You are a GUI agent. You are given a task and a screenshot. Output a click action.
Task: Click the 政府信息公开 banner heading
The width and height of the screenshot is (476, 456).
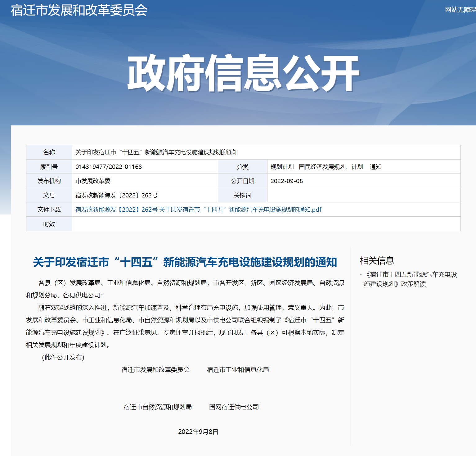[x=243, y=74]
